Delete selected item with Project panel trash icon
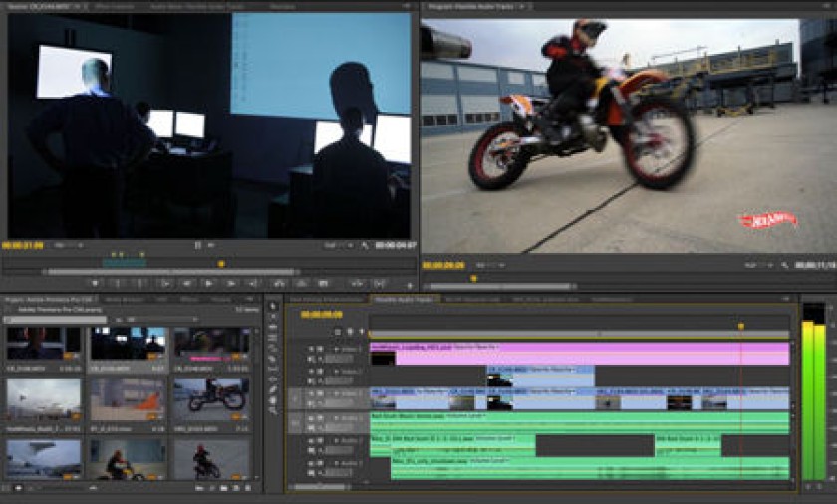Screen dimensions: 837x504 pyautogui.click(x=248, y=488)
